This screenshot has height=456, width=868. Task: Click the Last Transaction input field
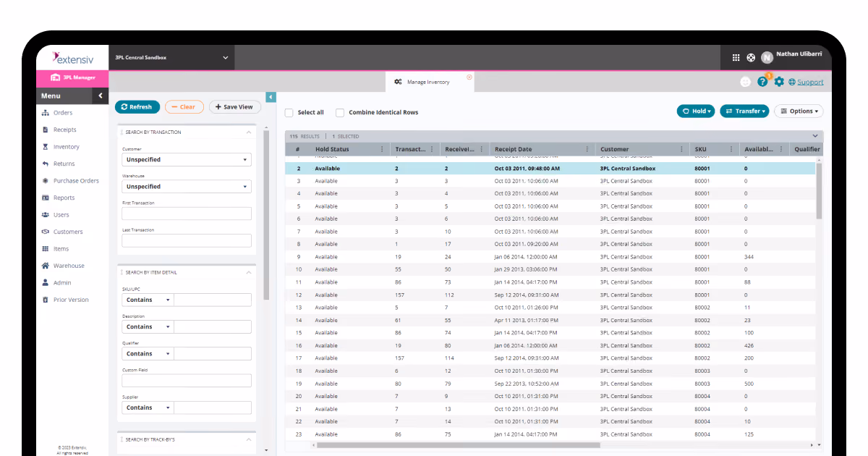tap(187, 240)
